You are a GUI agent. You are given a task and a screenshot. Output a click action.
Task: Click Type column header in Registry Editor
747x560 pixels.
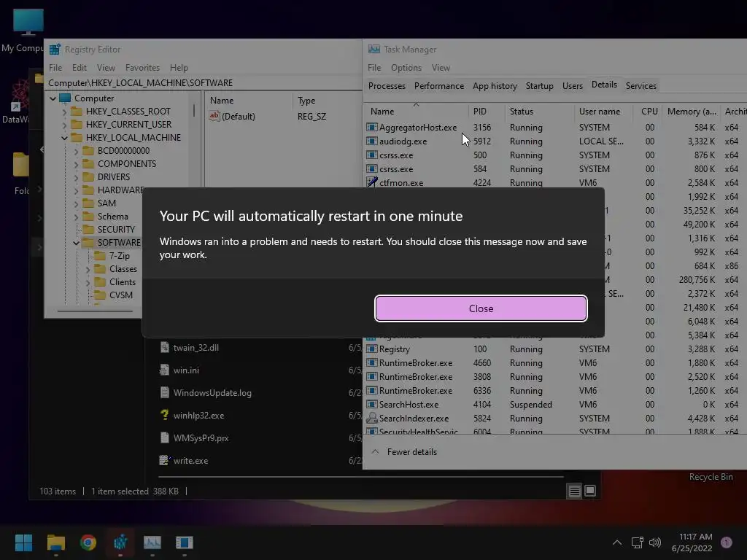(306, 101)
